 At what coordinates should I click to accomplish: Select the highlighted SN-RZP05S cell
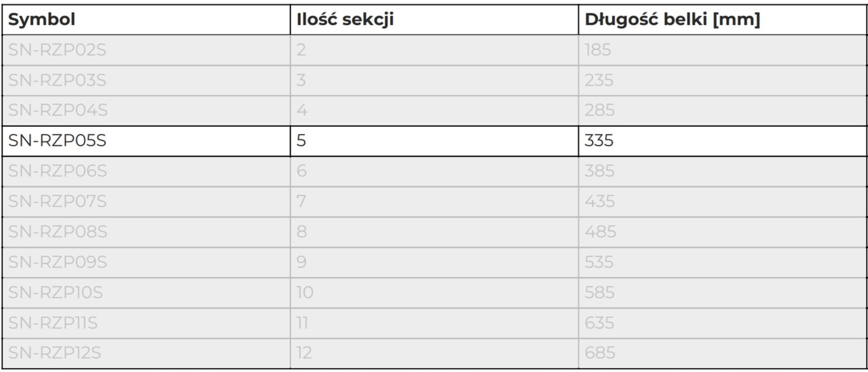click(x=57, y=141)
